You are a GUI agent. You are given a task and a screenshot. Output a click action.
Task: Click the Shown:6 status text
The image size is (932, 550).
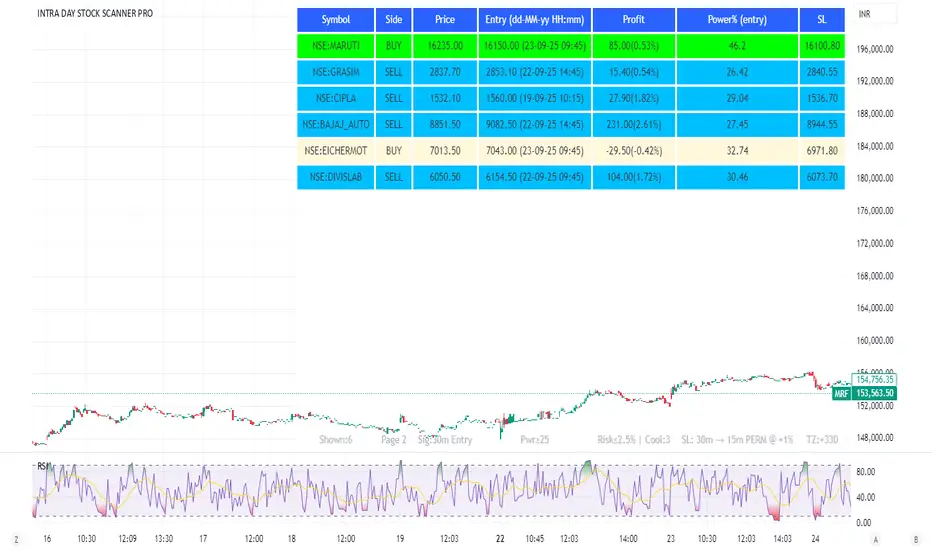336,440
